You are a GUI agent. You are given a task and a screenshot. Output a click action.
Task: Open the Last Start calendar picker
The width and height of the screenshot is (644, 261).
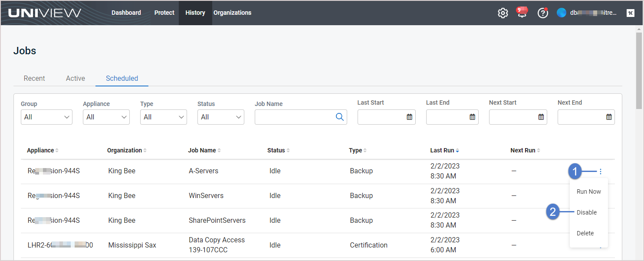tap(409, 117)
